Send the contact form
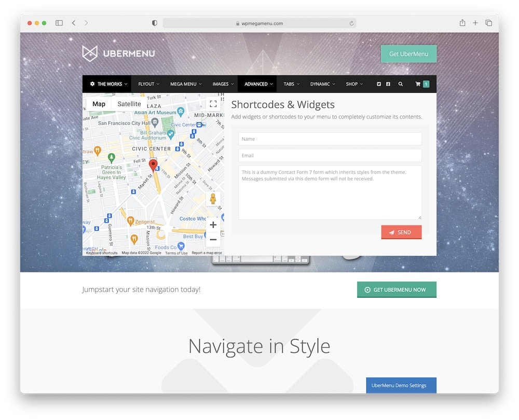The image size is (519, 420). coord(401,232)
